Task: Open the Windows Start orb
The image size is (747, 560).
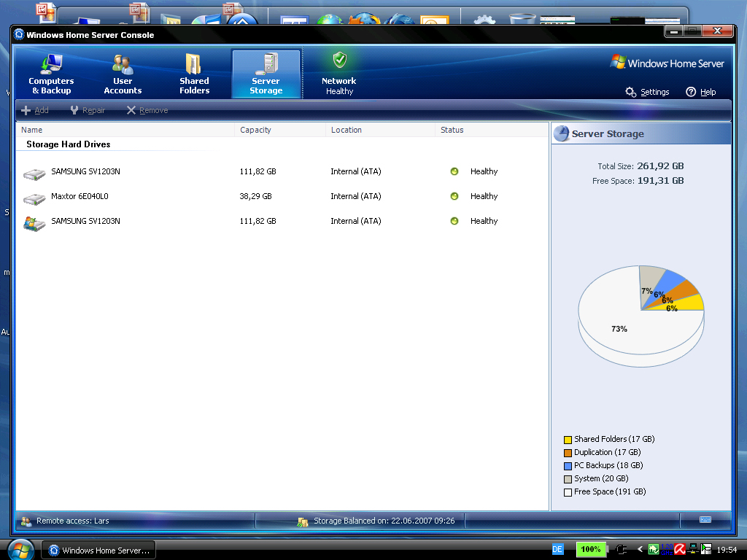Action: click(20, 551)
